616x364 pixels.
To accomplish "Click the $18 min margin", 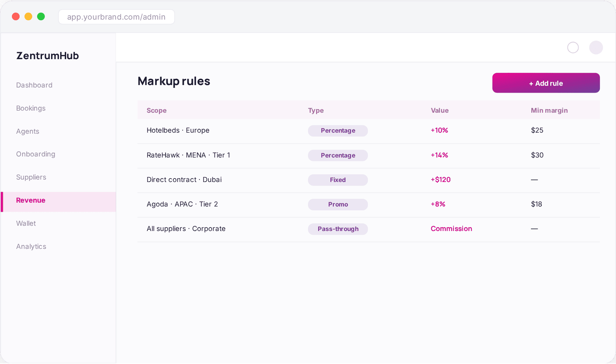I will tap(537, 204).
